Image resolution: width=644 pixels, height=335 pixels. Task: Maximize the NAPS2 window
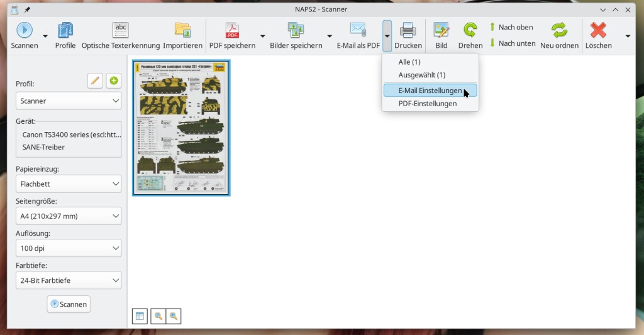click(x=615, y=10)
